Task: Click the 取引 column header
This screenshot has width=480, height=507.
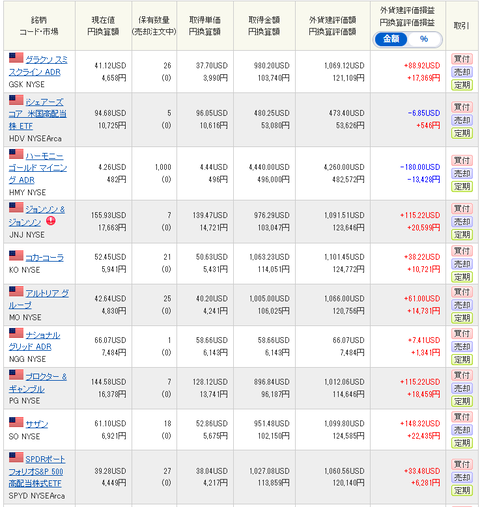Action: click(462, 26)
